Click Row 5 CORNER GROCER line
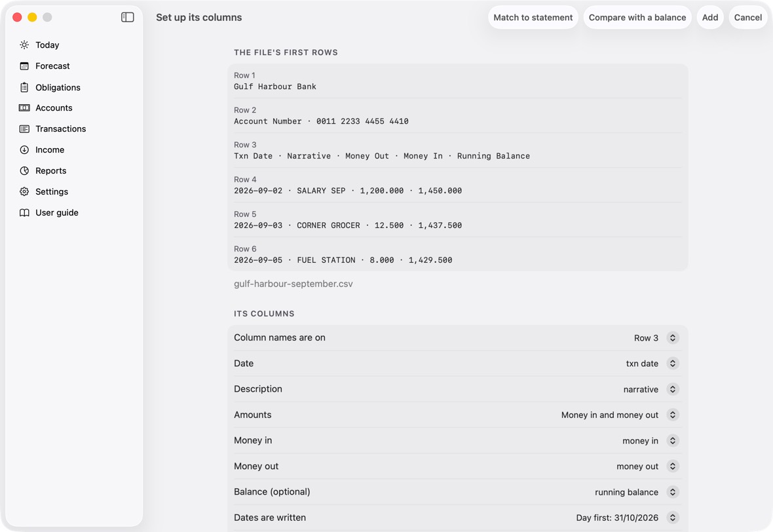Image resolution: width=773 pixels, height=532 pixels. [348, 225]
